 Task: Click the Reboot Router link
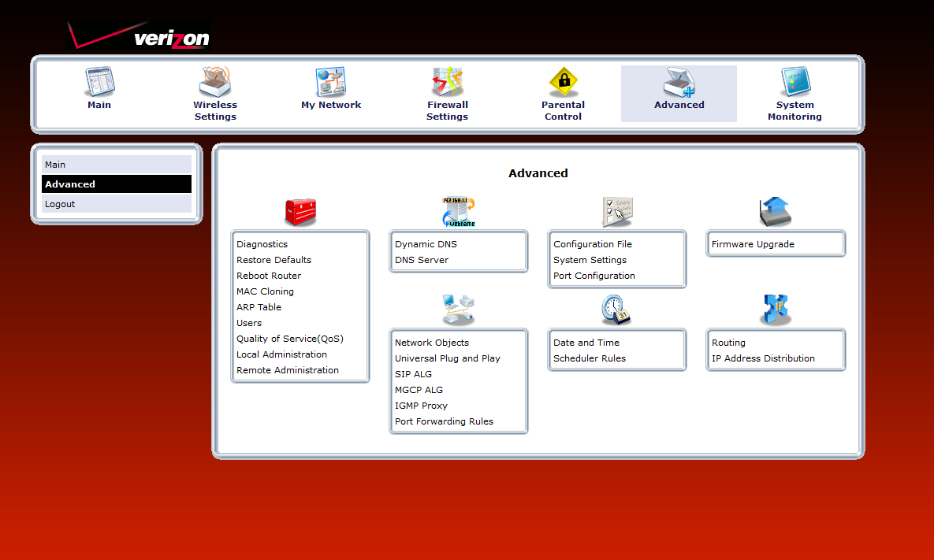coord(269,276)
